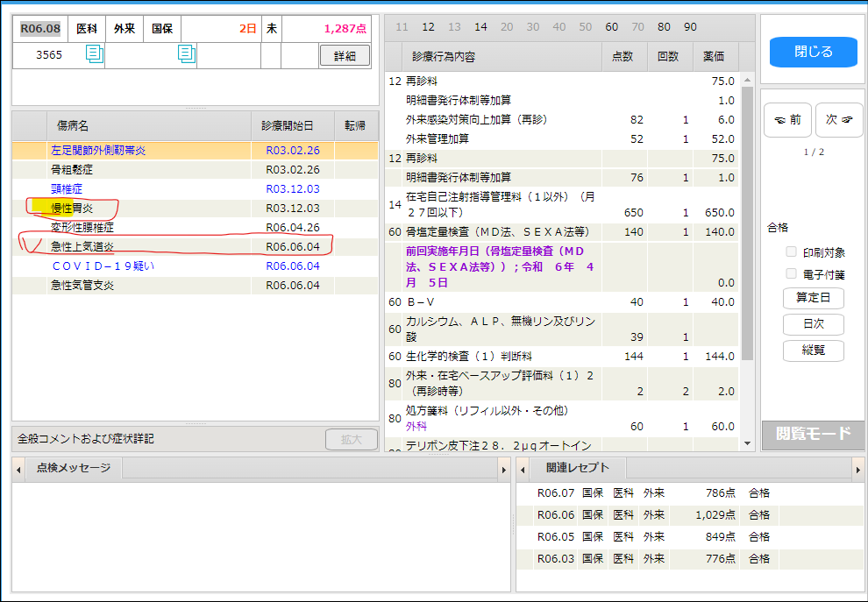Image resolution: width=868 pixels, height=602 pixels.
Task: Click the R06.08 month cell
Action: [x=40, y=29]
